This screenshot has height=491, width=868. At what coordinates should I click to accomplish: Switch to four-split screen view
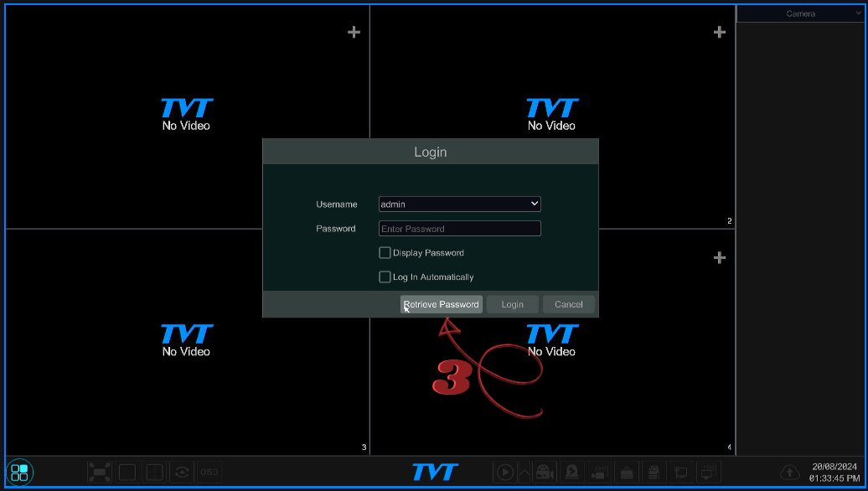coord(154,473)
